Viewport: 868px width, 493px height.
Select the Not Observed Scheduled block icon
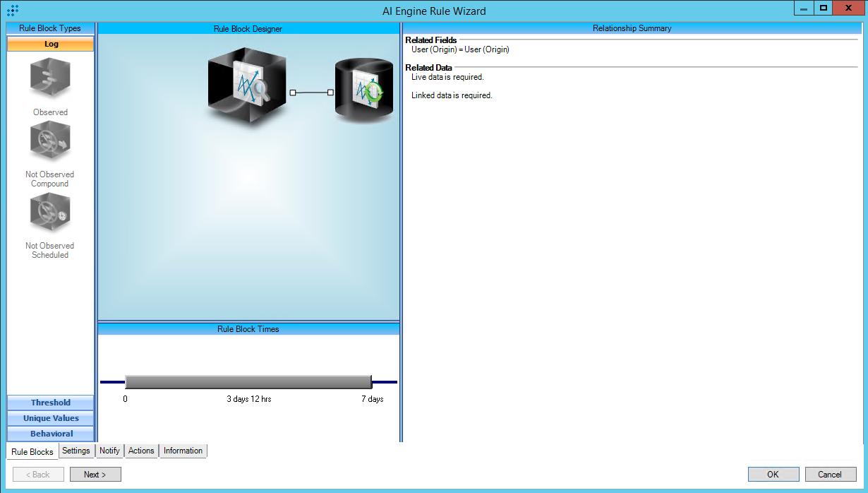[x=50, y=213]
